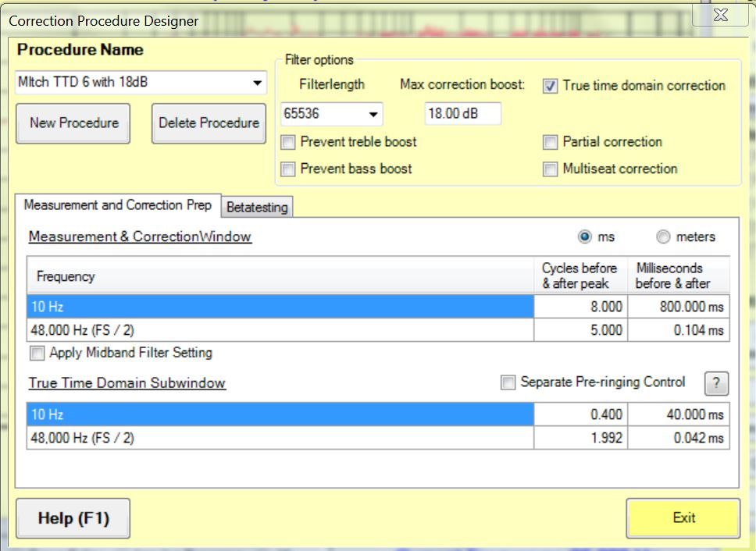756x551 pixels.
Task: Click Milliseconds before & after header
Action: point(679,276)
